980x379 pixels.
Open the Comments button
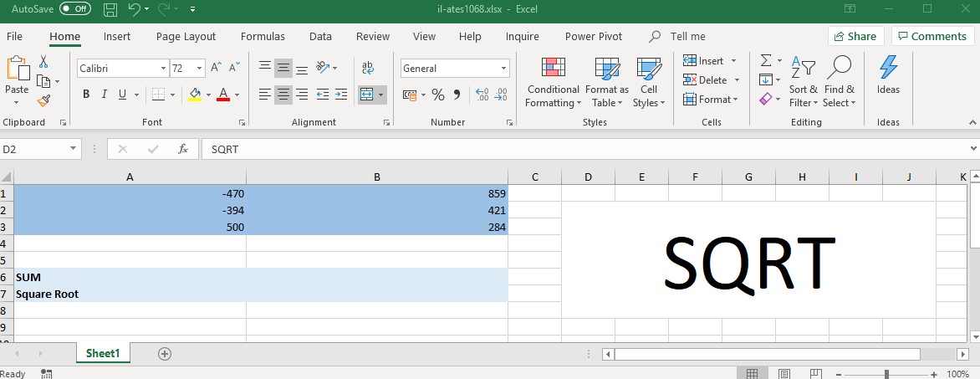click(x=932, y=36)
